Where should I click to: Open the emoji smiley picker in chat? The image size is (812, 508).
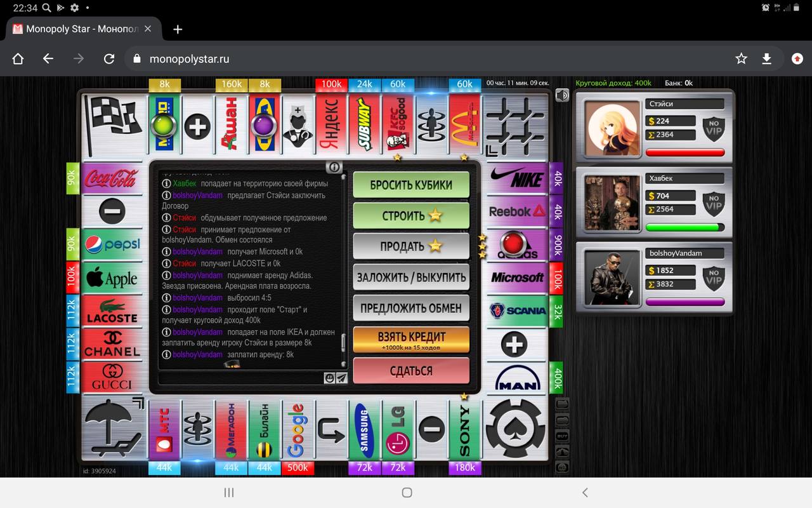[329, 378]
